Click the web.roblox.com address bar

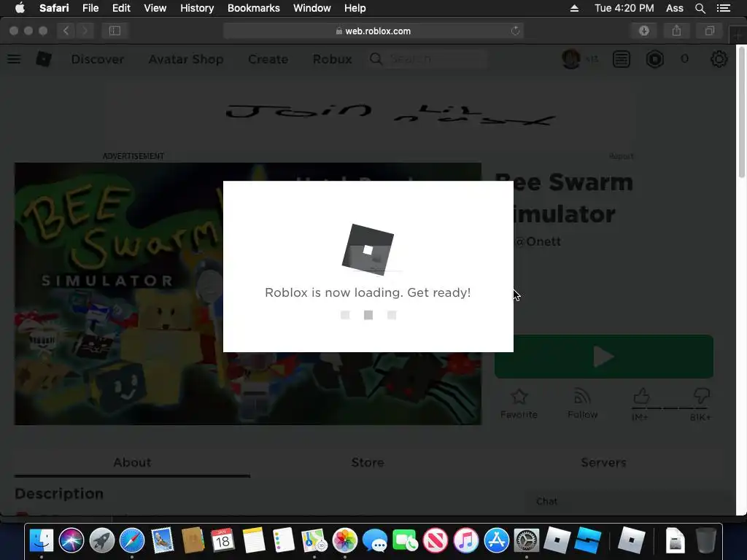pyautogui.click(x=373, y=31)
